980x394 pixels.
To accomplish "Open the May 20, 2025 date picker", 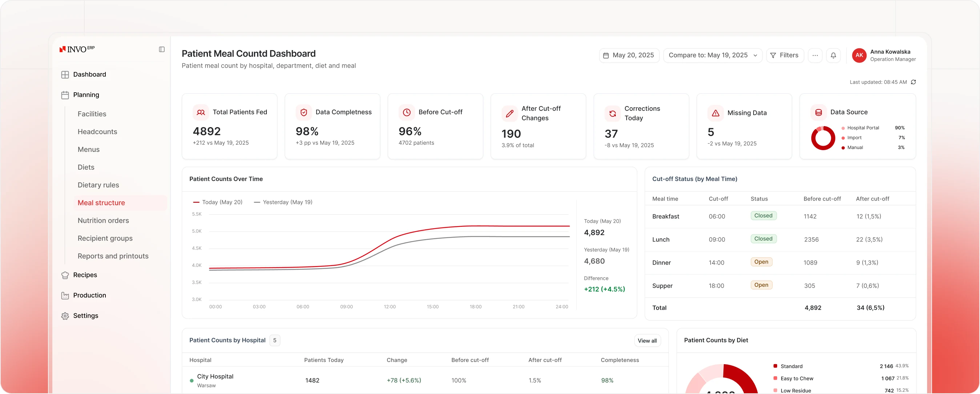I will click(x=629, y=56).
